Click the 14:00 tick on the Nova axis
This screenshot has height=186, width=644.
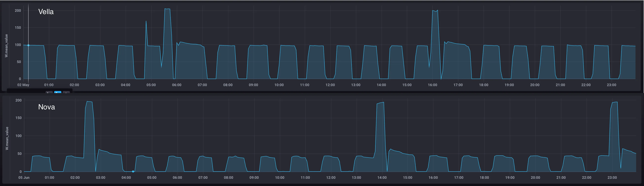point(382,177)
